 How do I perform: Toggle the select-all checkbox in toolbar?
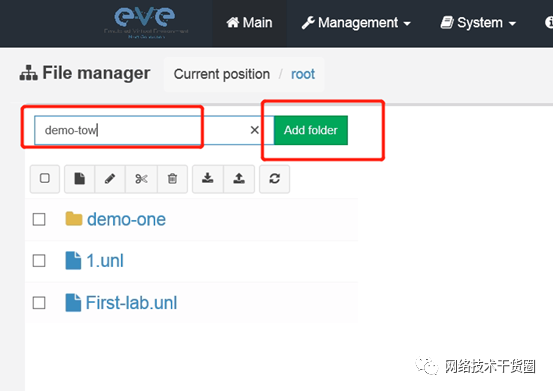coord(45,178)
